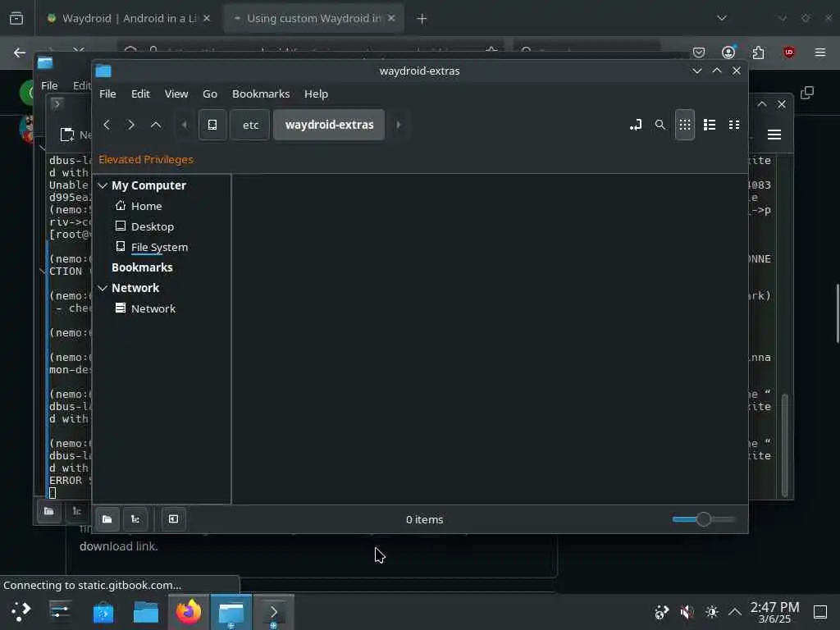Open the etc path segment

250,125
